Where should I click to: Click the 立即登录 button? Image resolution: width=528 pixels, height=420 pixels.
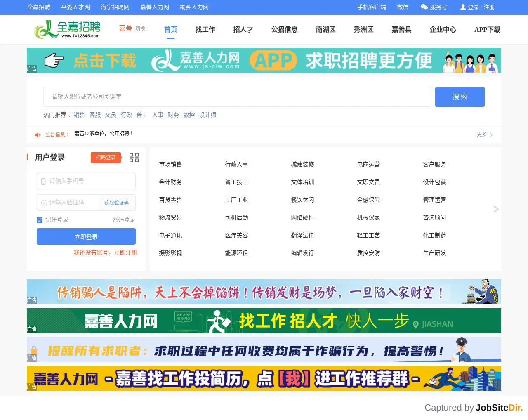pyautogui.click(x=86, y=236)
